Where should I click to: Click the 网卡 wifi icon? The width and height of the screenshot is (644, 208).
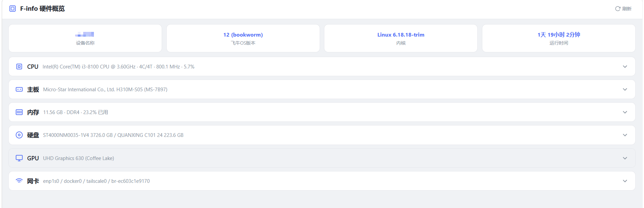19,181
